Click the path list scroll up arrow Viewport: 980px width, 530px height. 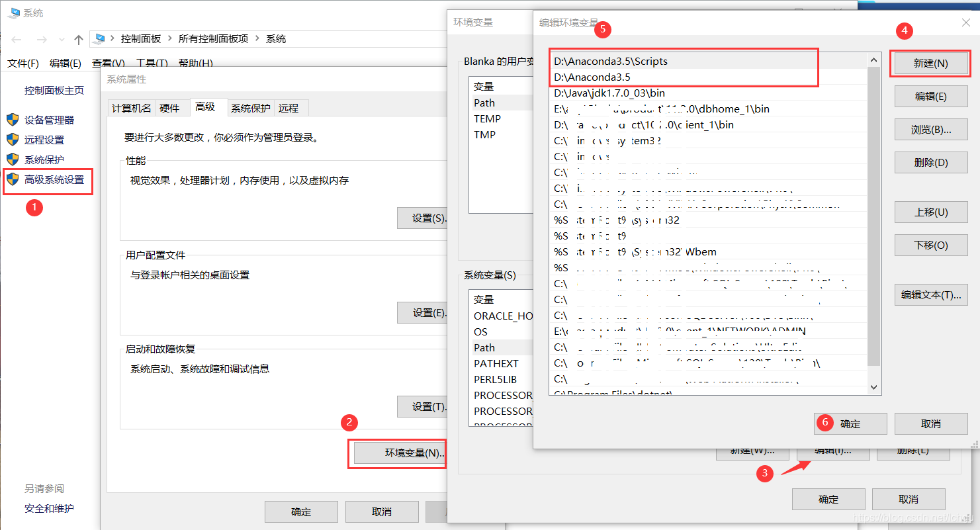[x=874, y=60]
